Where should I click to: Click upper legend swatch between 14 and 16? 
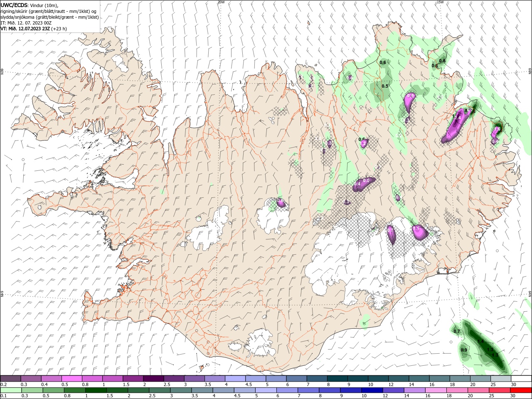419,379
